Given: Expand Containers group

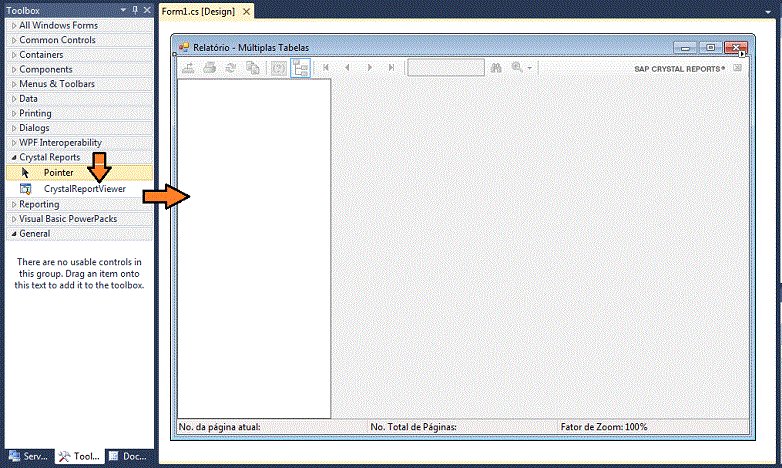Looking at the screenshot, I should click(14, 55).
